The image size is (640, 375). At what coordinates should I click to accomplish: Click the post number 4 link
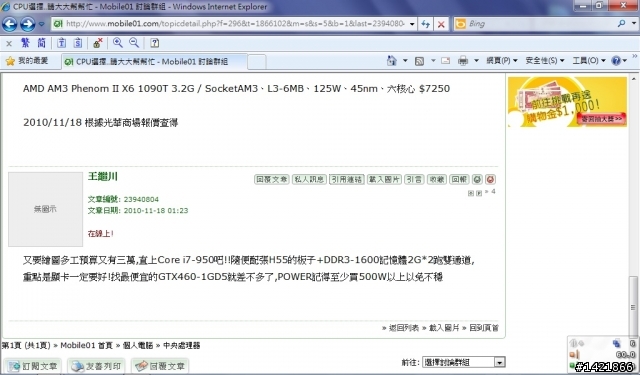click(x=493, y=191)
